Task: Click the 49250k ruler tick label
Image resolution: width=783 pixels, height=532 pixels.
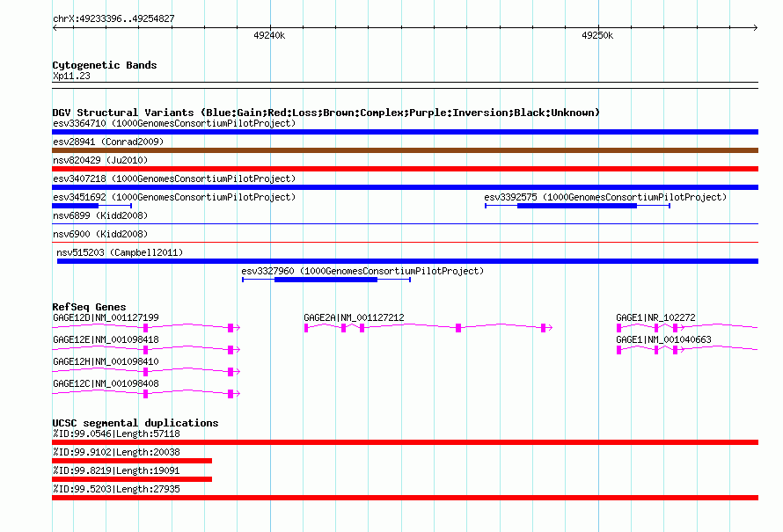Action: pos(597,35)
